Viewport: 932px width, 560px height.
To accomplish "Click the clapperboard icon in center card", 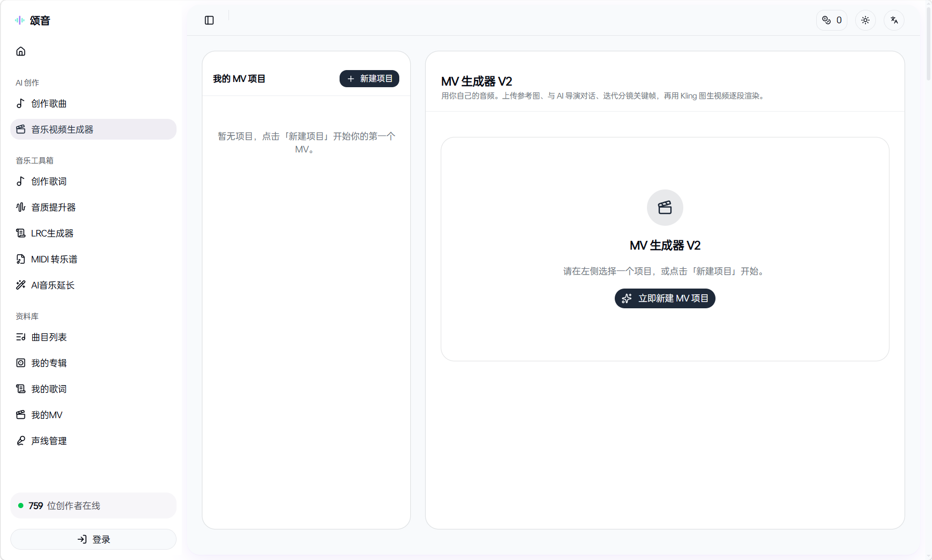I will point(665,208).
